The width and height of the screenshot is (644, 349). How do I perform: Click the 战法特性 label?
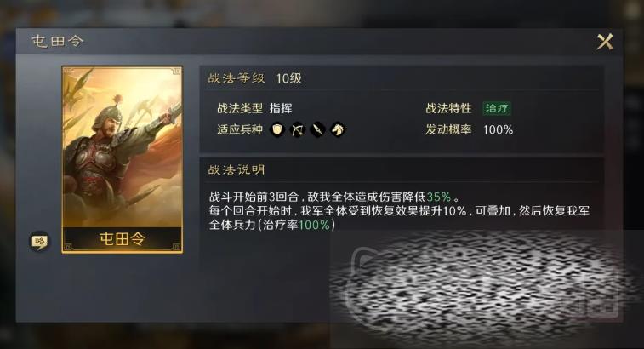[x=448, y=108]
